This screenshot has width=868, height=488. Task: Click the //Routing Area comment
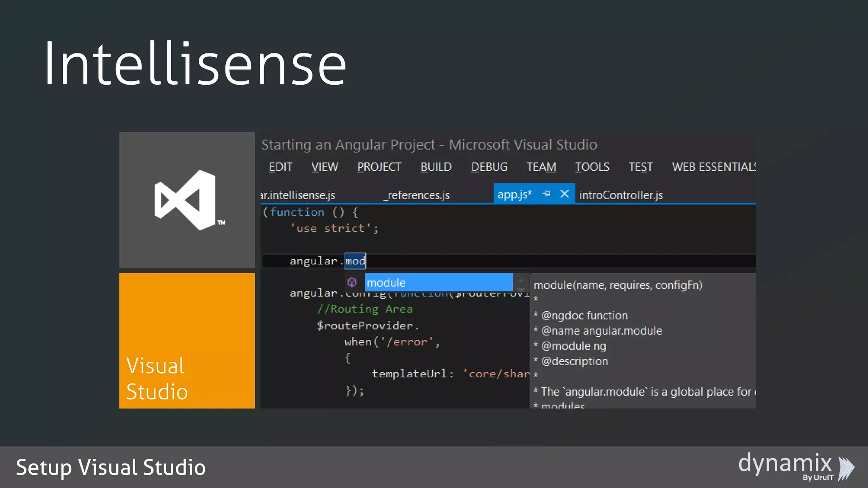pos(365,309)
